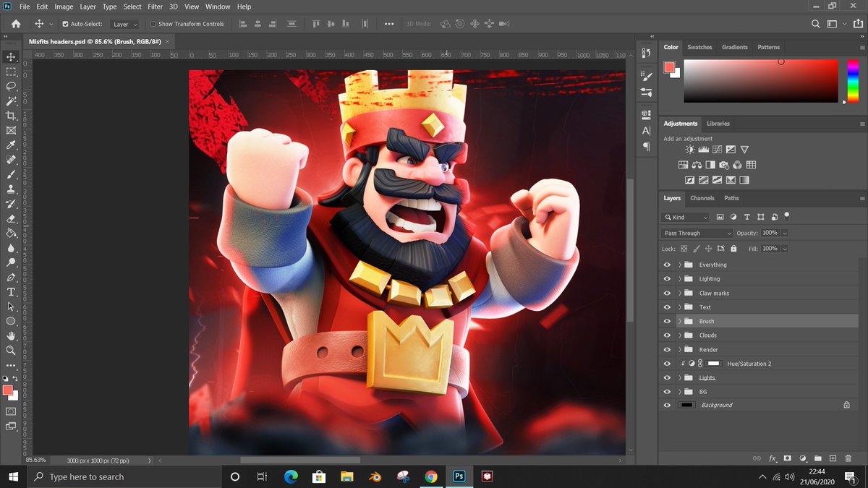Pick a color in the Color panel field
Image resolution: width=868 pixels, height=488 pixels.
click(761, 82)
